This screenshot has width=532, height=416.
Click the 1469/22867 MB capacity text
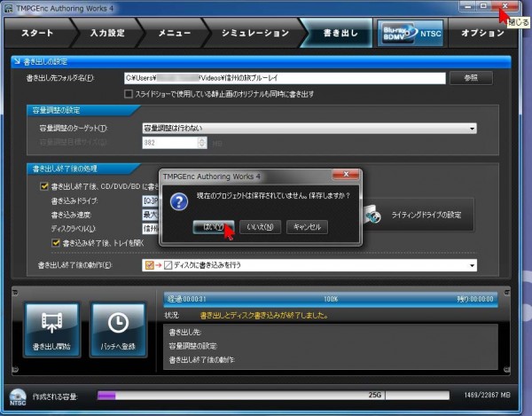(x=487, y=395)
